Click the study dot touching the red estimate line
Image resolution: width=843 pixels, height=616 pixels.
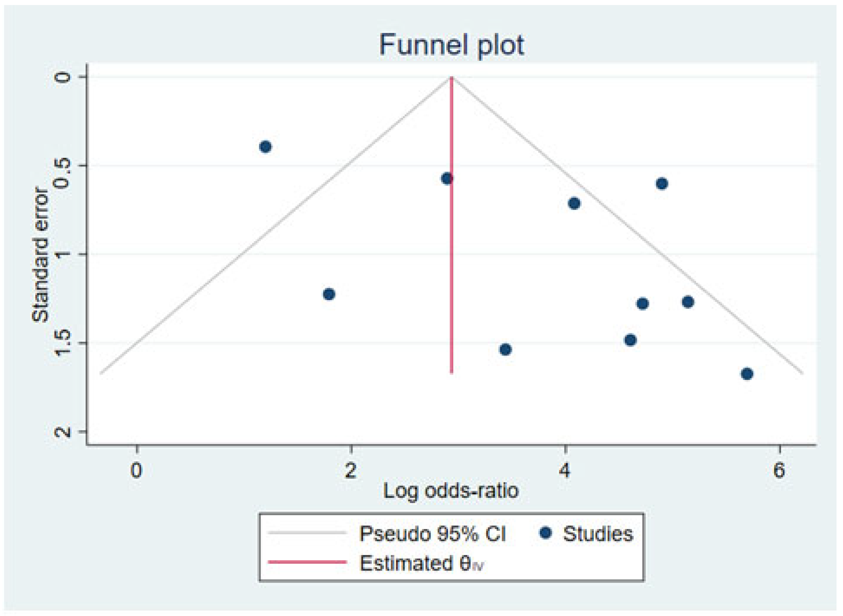click(x=447, y=179)
